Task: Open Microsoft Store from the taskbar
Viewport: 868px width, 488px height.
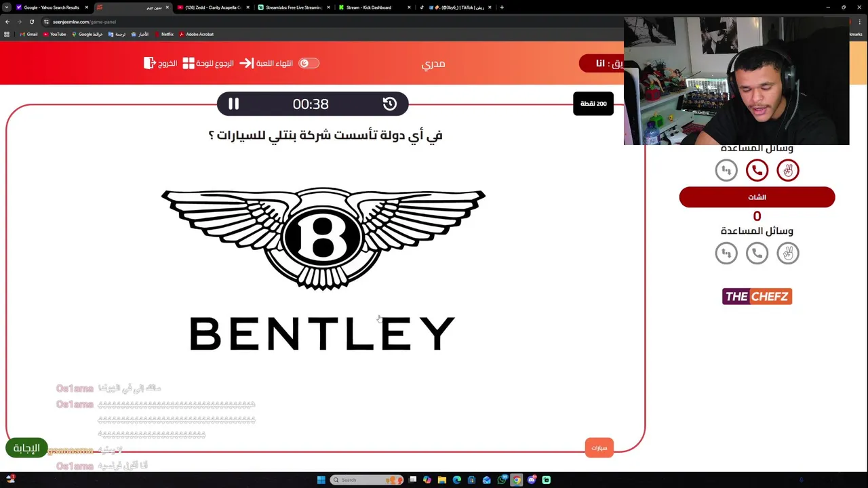Action: [x=471, y=480]
